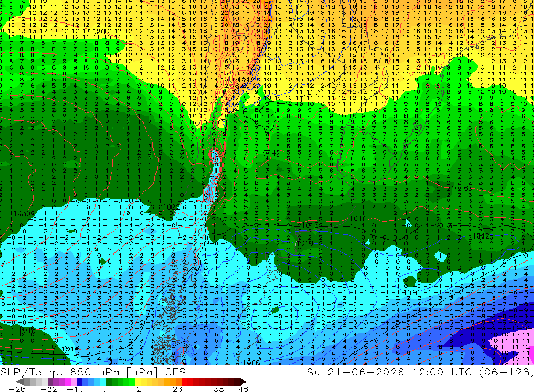This screenshot has height=392, width=535.
Task: Click the legend label '-22'
Action: click(x=49, y=389)
